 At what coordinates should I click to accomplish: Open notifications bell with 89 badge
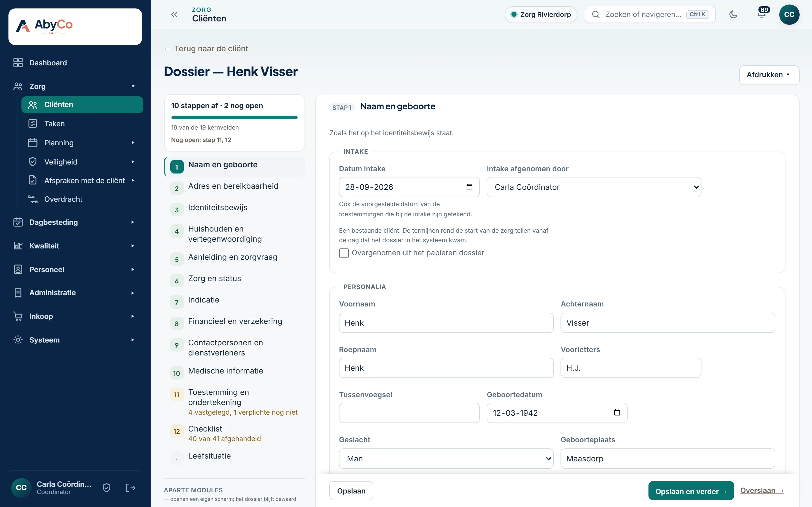762,14
